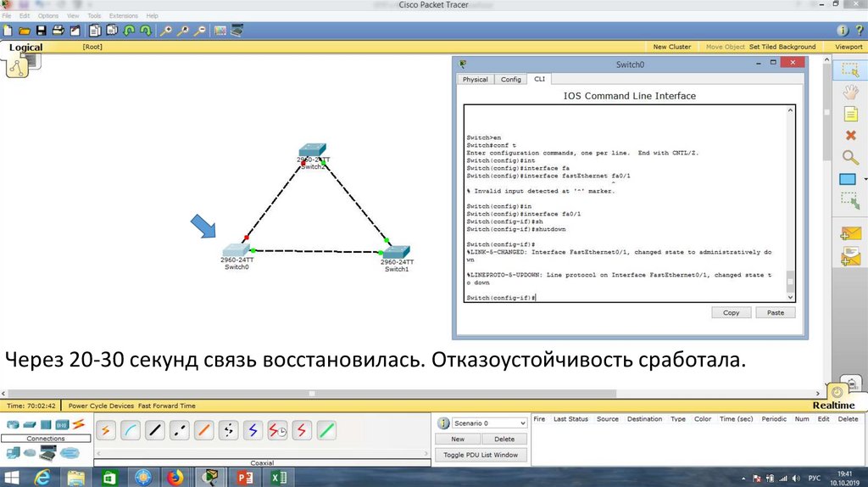Choose the Resize Shape tool
Image resolution: width=868 pixels, height=487 pixels.
point(850,200)
